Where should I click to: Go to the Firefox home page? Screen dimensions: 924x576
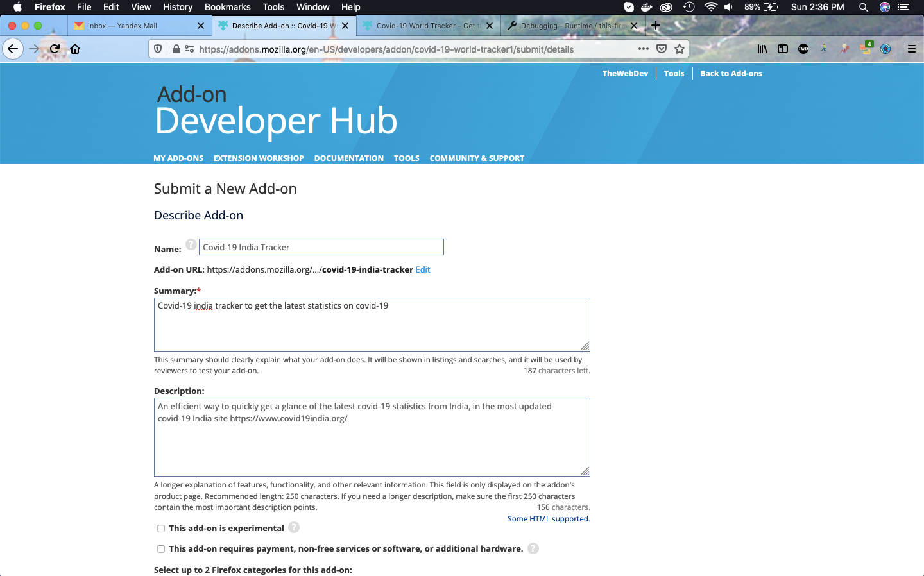(75, 49)
